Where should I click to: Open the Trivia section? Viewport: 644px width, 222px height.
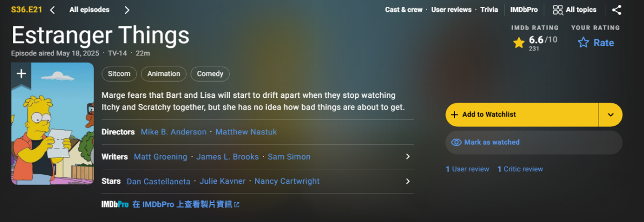(x=489, y=10)
